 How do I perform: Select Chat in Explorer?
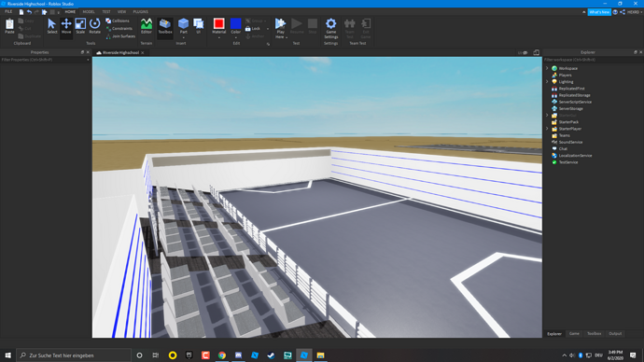pyautogui.click(x=563, y=149)
